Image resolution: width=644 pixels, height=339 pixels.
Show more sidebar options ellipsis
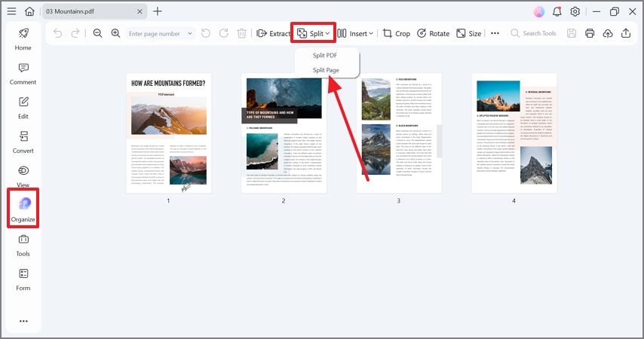[x=23, y=321]
